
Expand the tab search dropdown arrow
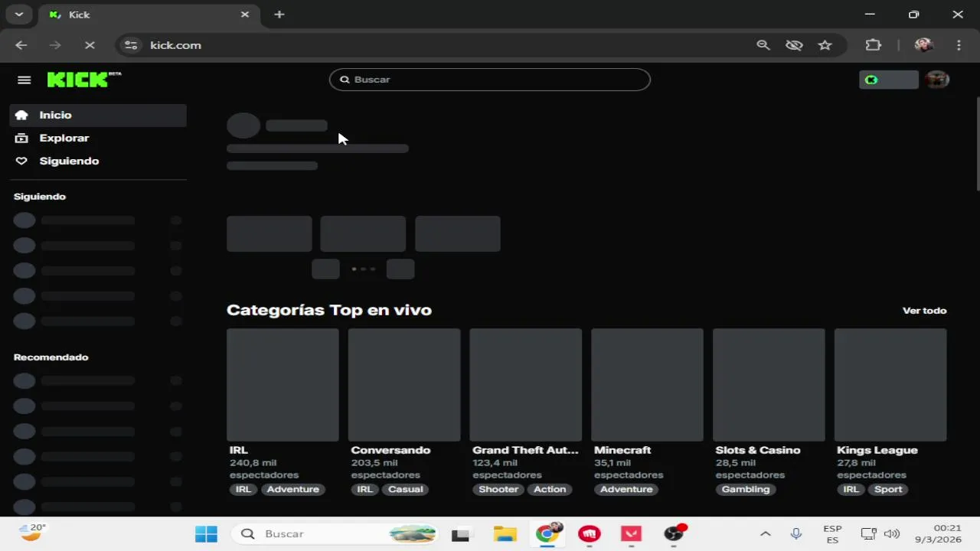(x=18, y=15)
